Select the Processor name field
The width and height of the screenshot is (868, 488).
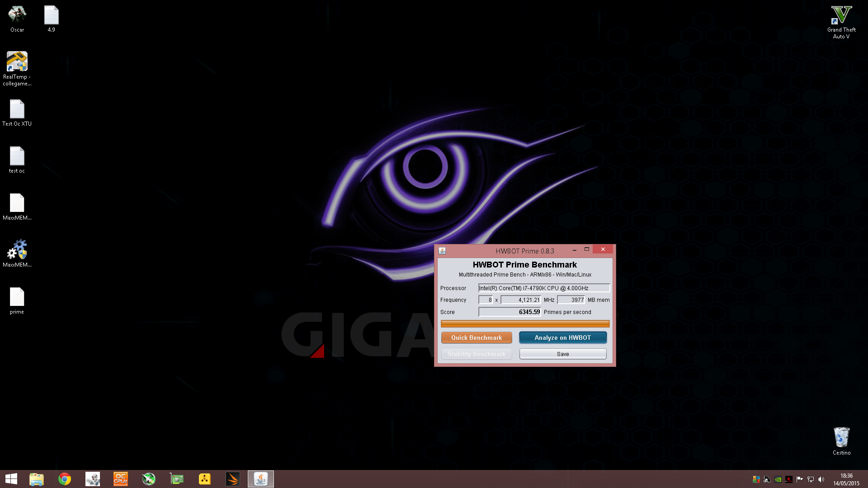pos(544,288)
